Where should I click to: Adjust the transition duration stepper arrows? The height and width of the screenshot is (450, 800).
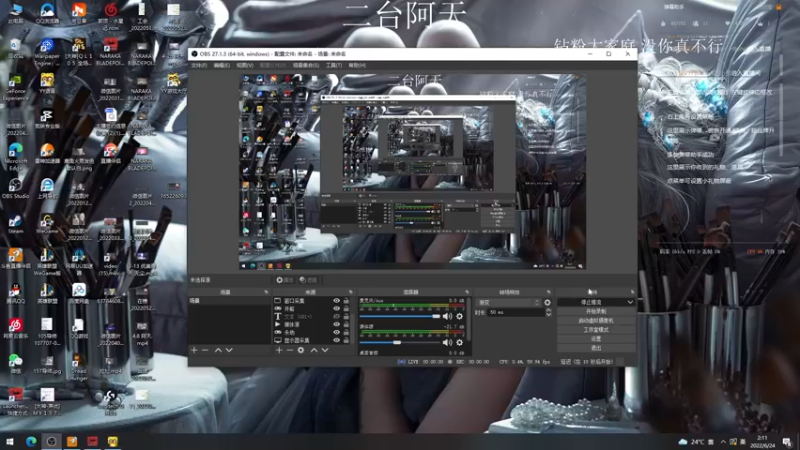548,312
